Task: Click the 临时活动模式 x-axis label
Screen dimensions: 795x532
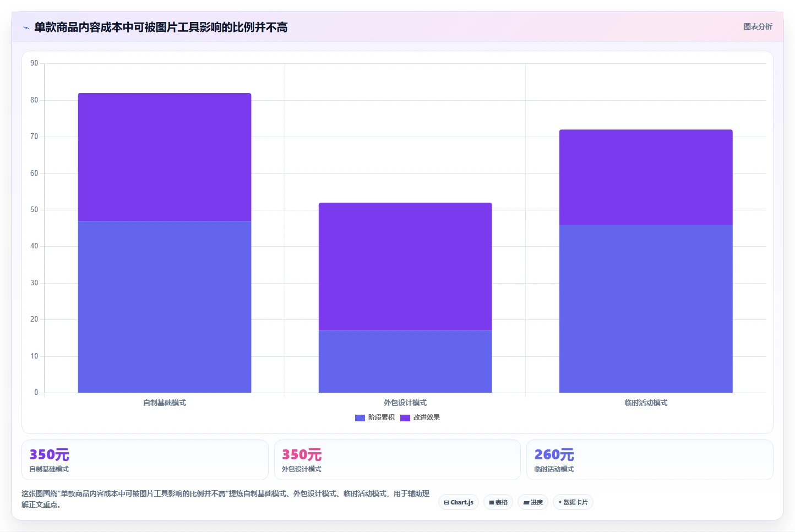Action: pos(646,403)
